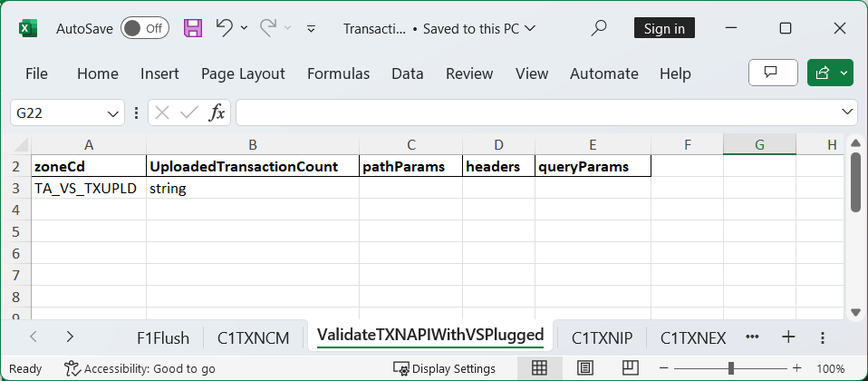
Task: Switch to the C1TXNIP sheet tab
Action: coord(602,338)
